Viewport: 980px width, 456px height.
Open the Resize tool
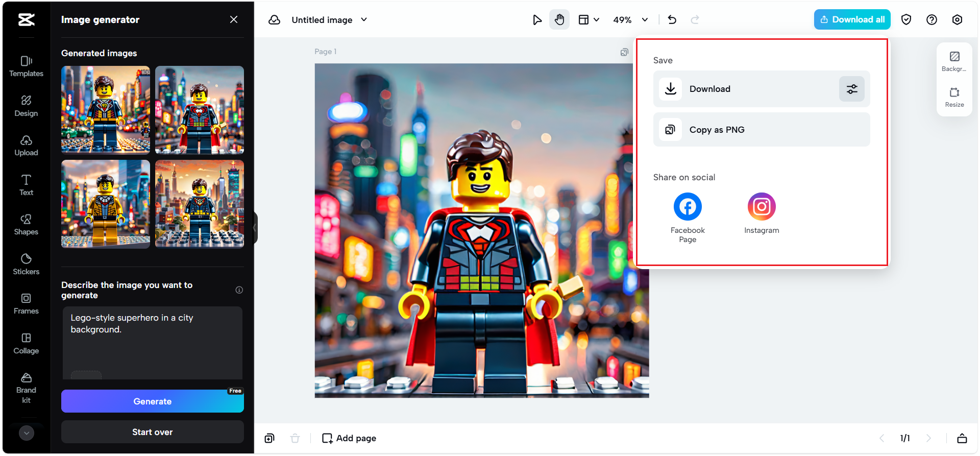(954, 97)
